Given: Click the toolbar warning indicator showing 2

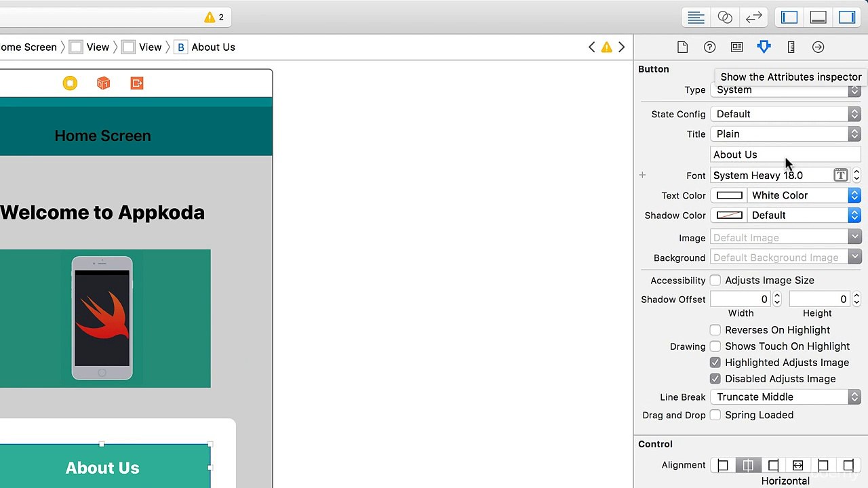Looking at the screenshot, I should click(214, 18).
